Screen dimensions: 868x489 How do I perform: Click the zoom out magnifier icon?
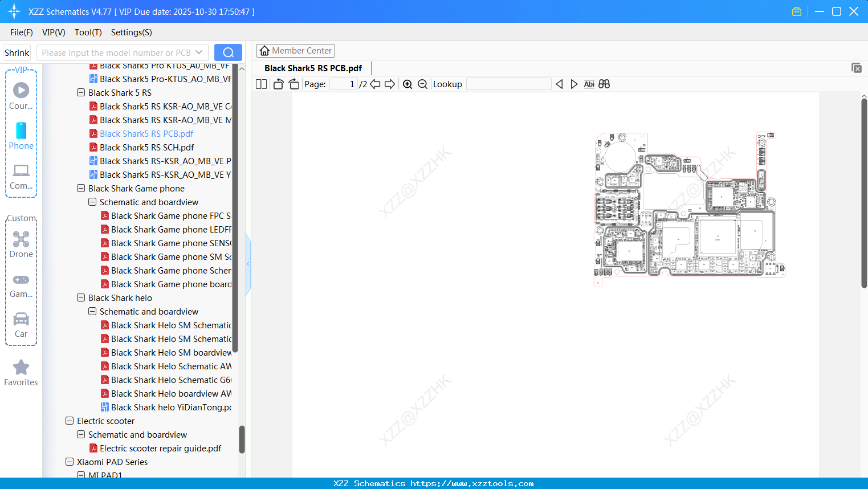pos(422,84)
